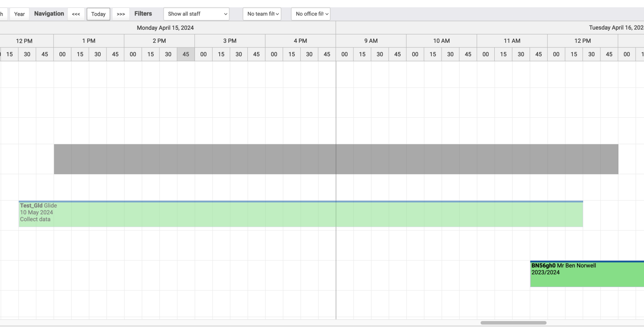Viewport: 644px width, 329px height.
Task: Click the horizontal scrollbar at the bottom
Action: (514, 323)
